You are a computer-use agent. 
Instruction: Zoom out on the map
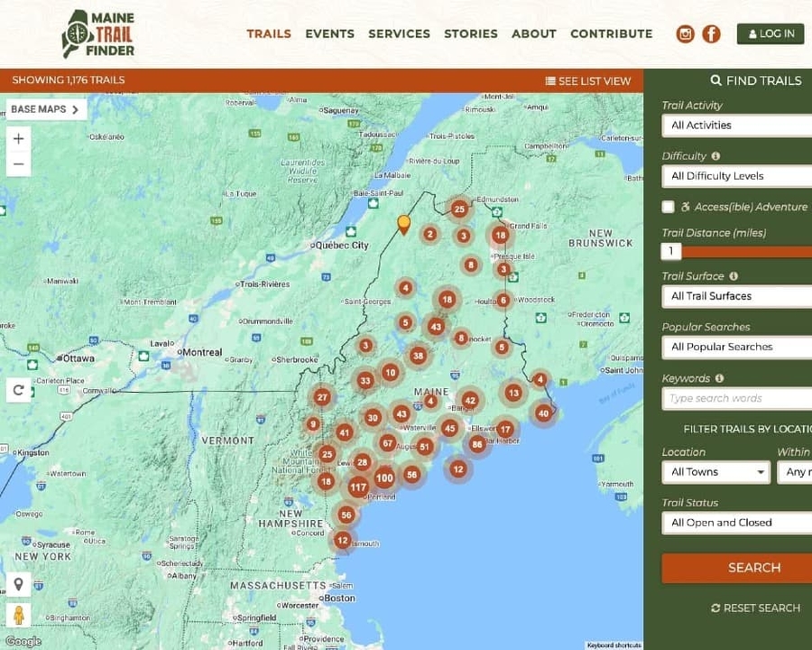18,164
